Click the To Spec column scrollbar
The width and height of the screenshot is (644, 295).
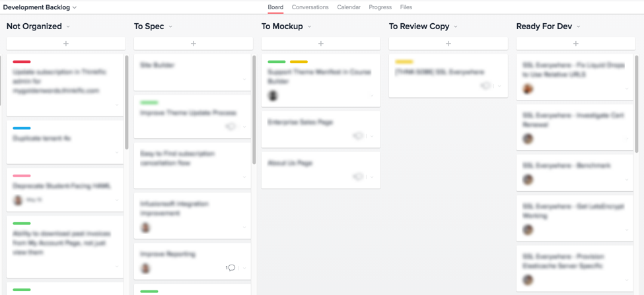pos(254,109)
